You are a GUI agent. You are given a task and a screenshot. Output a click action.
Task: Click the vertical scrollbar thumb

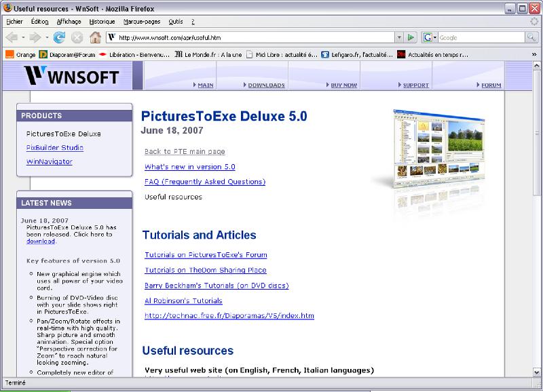[536, 133]
